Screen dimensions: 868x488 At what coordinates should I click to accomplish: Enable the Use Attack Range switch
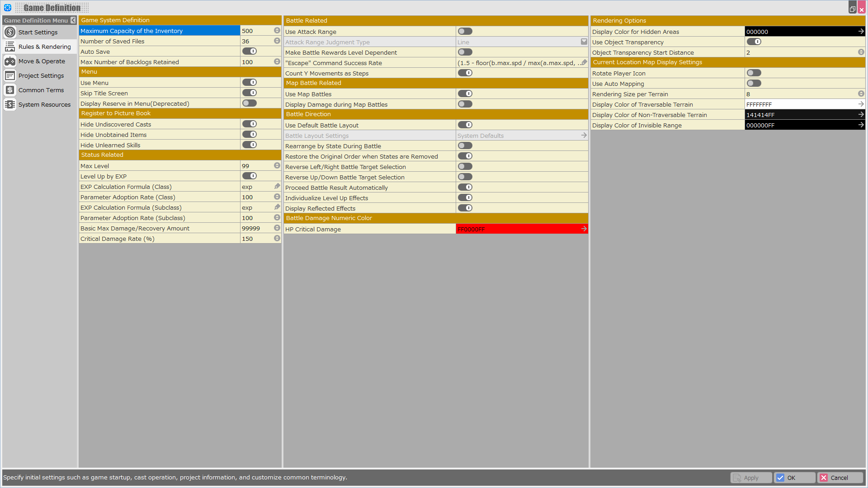(465, 32)
